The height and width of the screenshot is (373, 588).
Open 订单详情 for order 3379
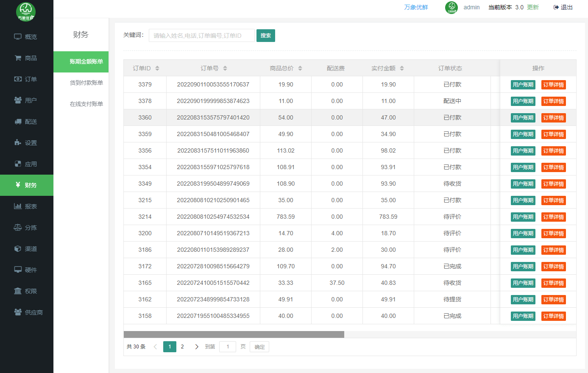tap(553, 85)
